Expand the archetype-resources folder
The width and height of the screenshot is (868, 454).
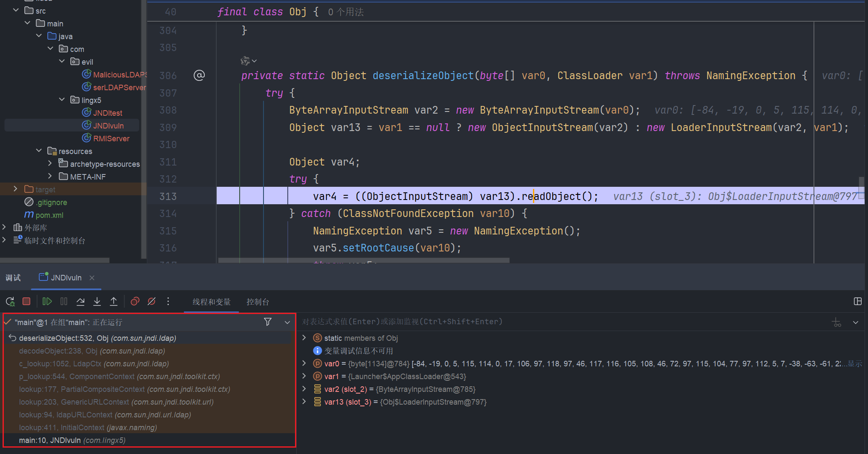[x=50, y=163]
